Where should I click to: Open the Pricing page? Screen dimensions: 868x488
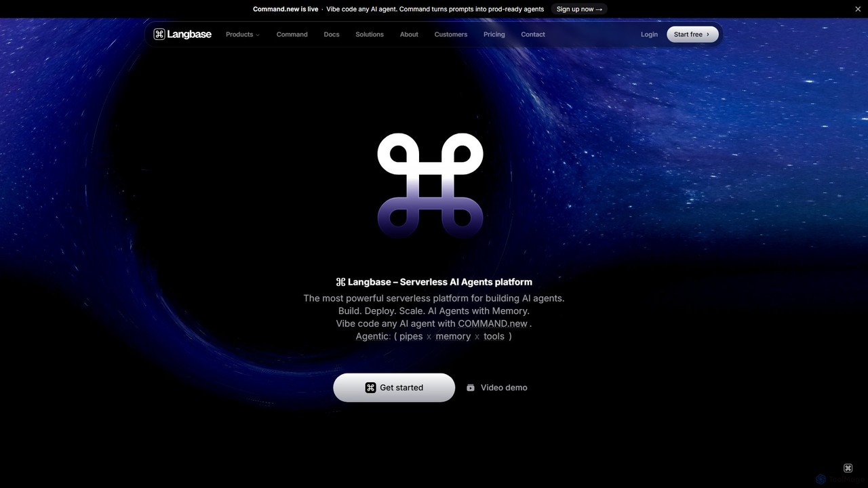click(x=494, y=35)
